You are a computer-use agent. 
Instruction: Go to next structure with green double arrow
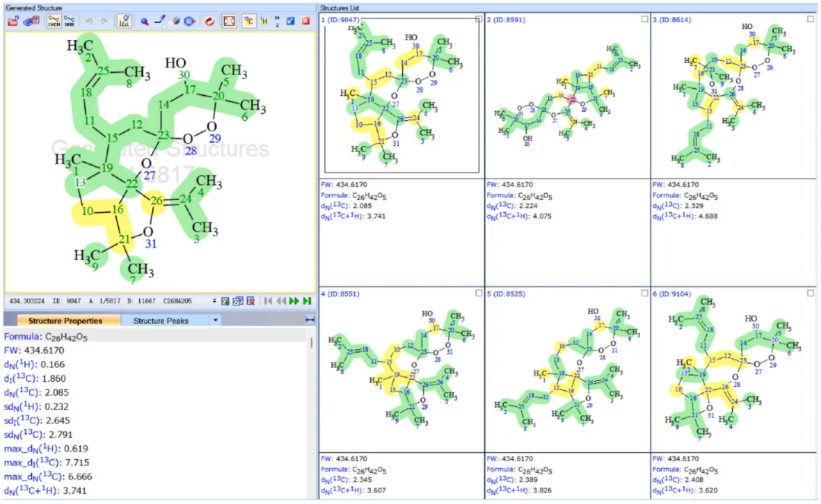click(294, 301)
